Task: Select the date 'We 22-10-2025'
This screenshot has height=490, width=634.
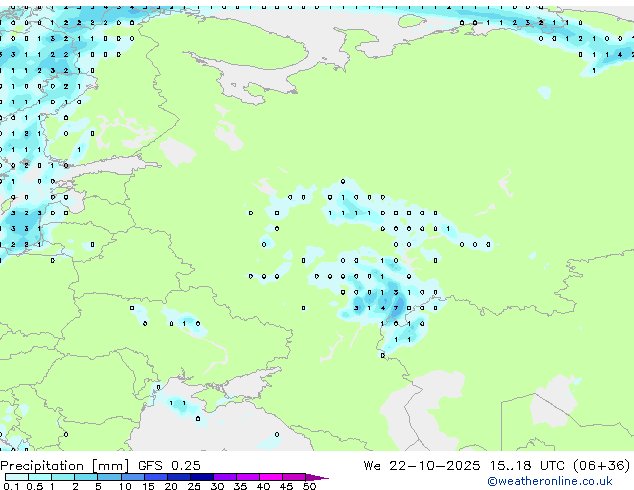Action: tap(422, 466)
